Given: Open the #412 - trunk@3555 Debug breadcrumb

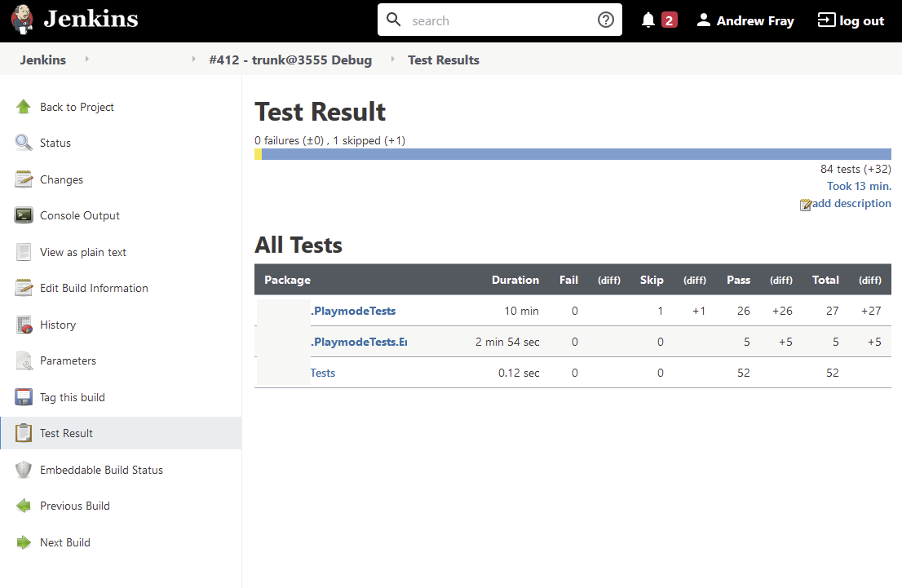Looking at the screenshot, I should click(x=290, y=60).
